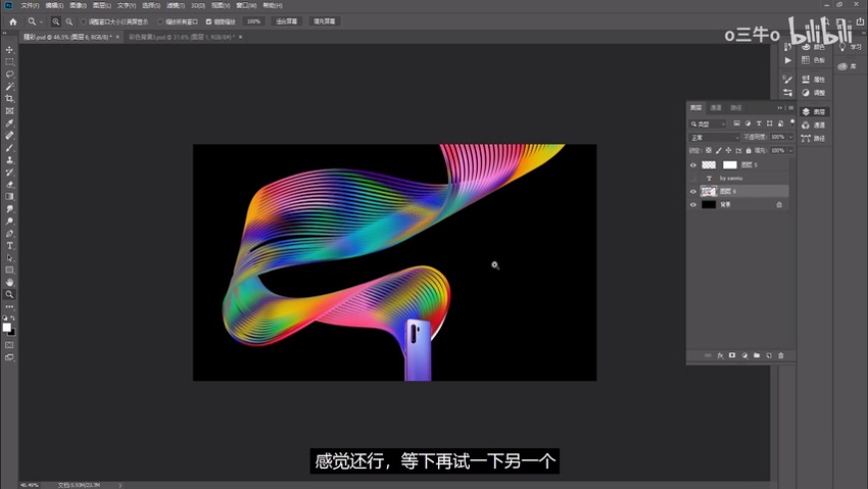
Task: Select the Gradient tool
Action: 9,197
